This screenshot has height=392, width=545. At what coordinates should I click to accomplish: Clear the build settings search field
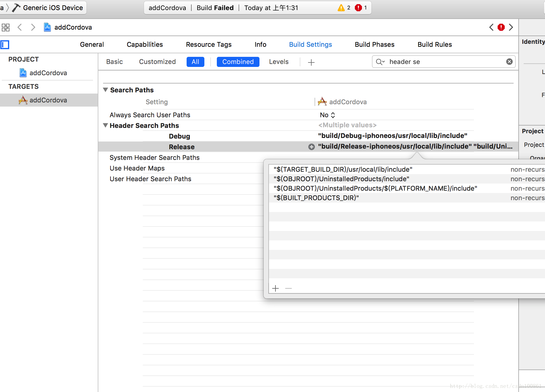tap(509, 62)
